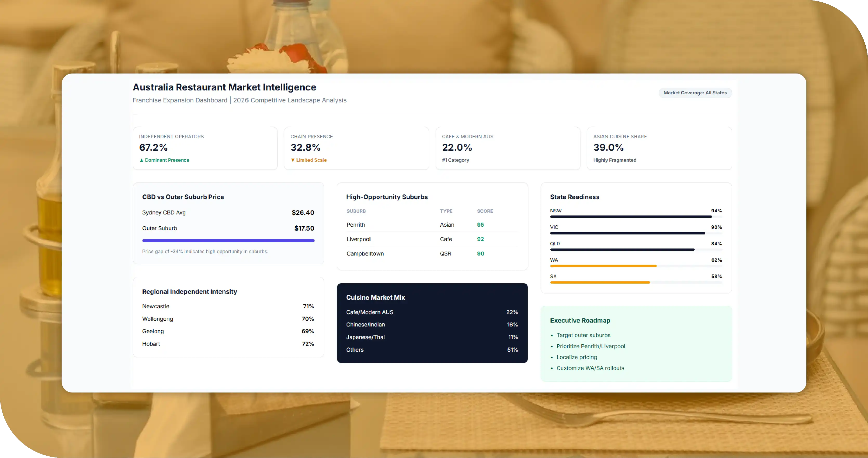Click the Highly Fragmented label
868x458 pixels.
click(x=615, y=160)
